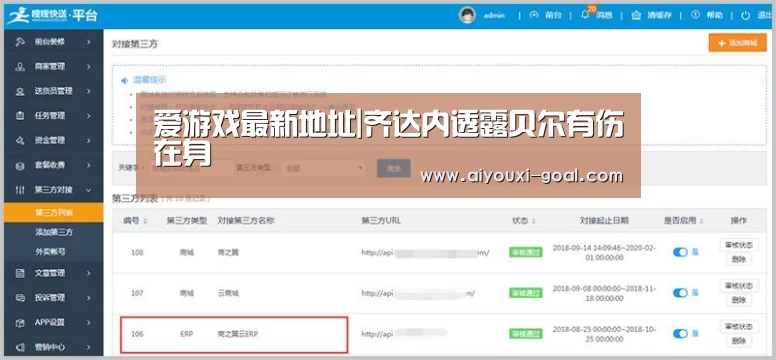
Task: Click the APP设置 box icon in the sidebar
Action: (x=20, y=323)
